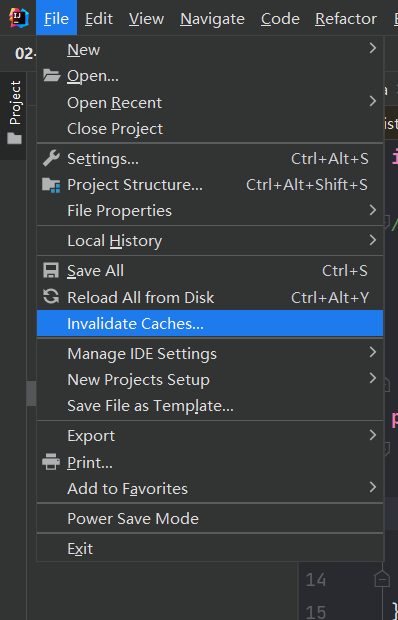Open the Export submenu

[210, 436]
